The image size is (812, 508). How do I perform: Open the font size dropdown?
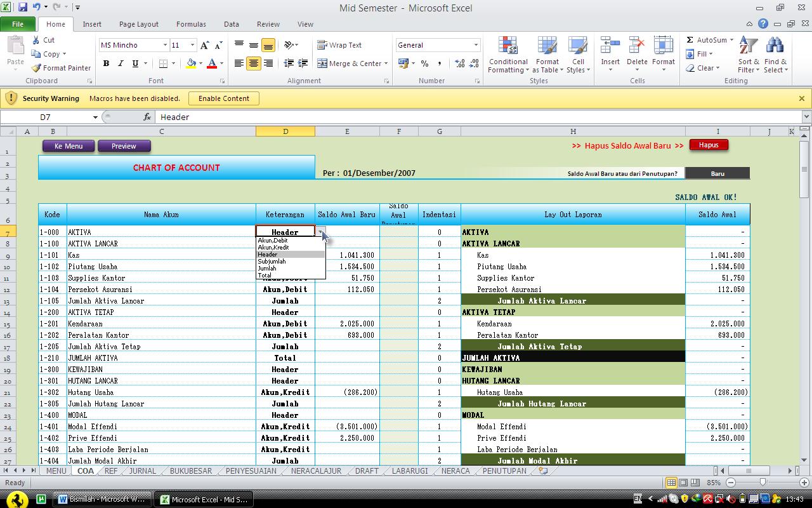(x=192, y=45)
